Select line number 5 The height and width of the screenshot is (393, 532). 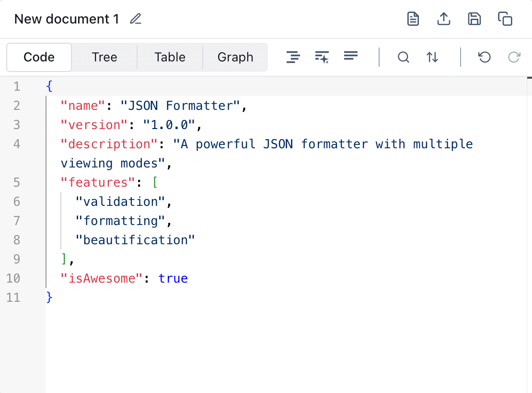click(x=16, y=182)
